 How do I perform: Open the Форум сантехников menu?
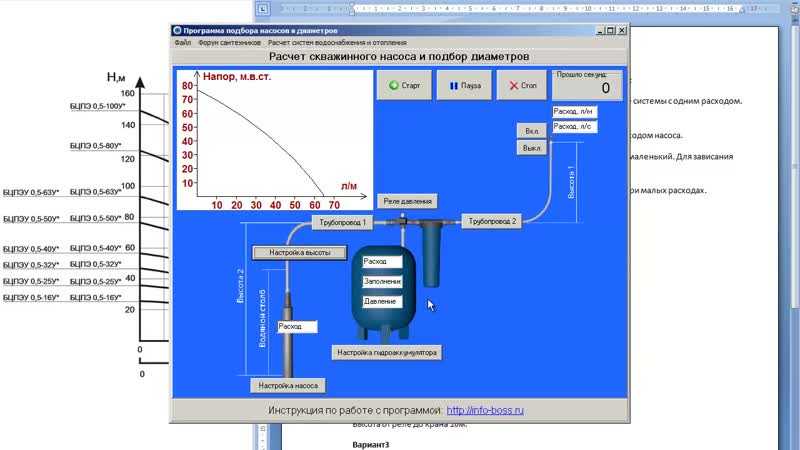230,43
